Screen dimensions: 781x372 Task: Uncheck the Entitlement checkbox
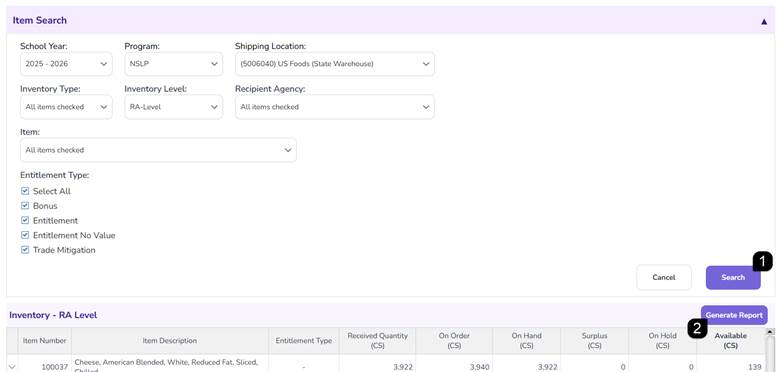click(x=25, y=221)
